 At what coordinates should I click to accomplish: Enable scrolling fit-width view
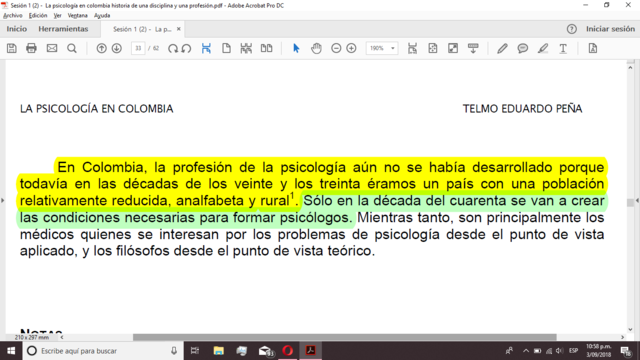click(207, 48)
